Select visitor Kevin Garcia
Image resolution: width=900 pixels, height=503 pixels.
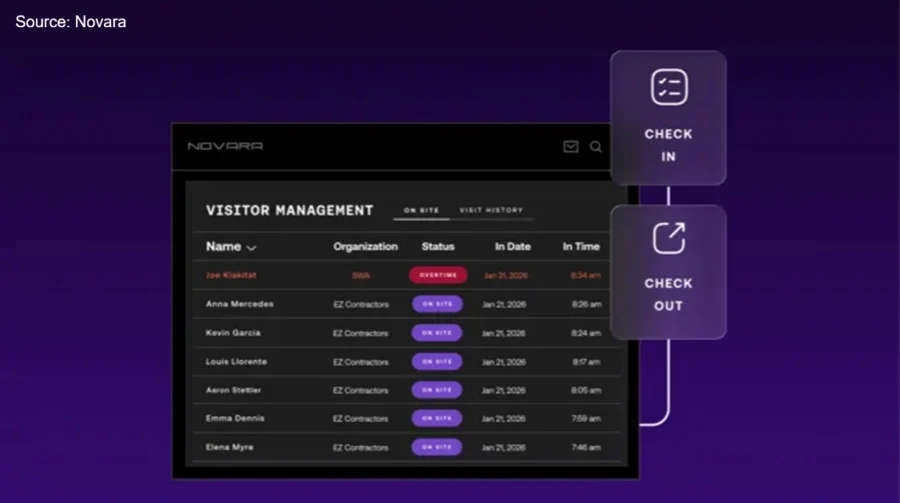(233, 332)
